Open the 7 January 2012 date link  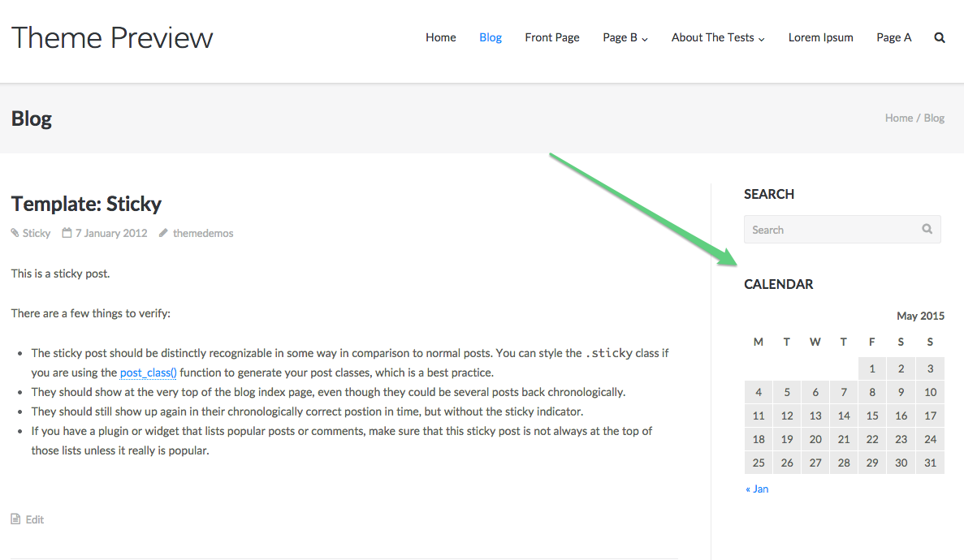pyautogui.click(x=111, y=233)
